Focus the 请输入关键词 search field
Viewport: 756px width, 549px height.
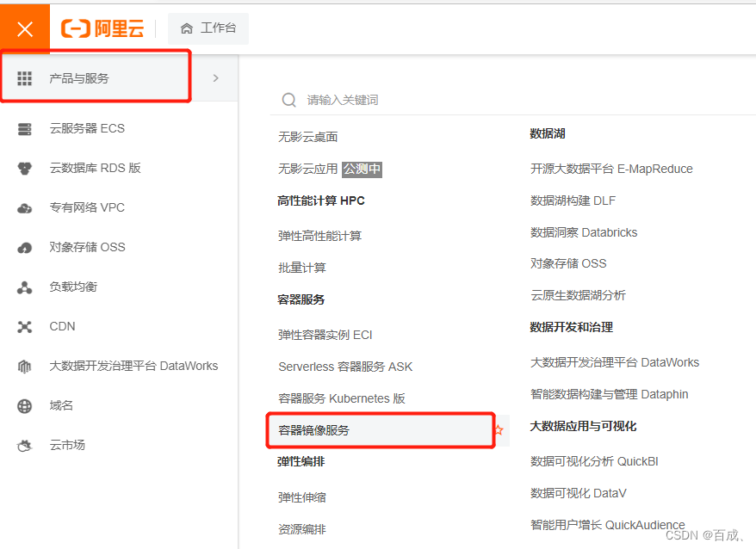click(x=513, y=101)
